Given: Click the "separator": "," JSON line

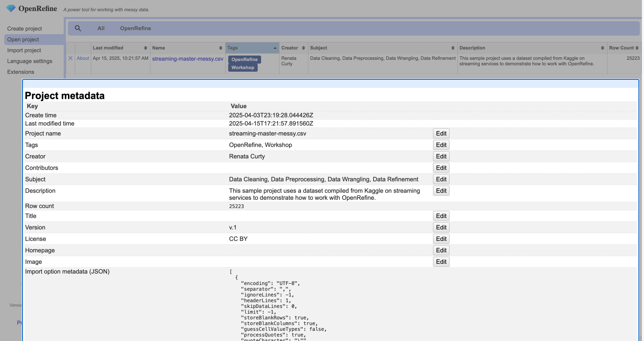Looking at the screenshot, I should (x=266, y=289).
